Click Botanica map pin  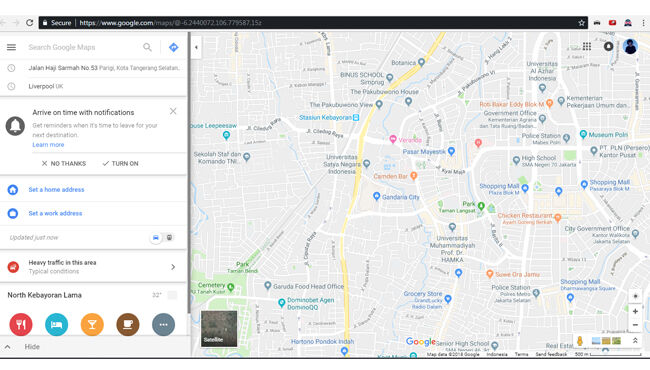421,62
